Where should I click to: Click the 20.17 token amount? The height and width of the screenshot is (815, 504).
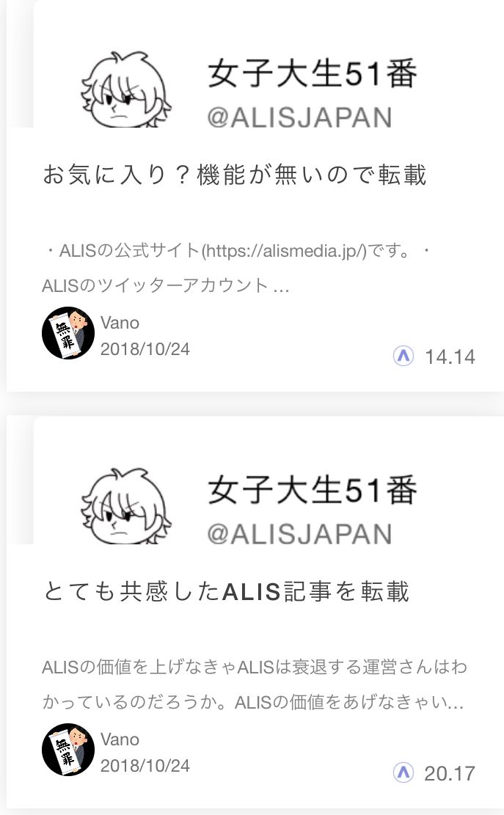450,774
